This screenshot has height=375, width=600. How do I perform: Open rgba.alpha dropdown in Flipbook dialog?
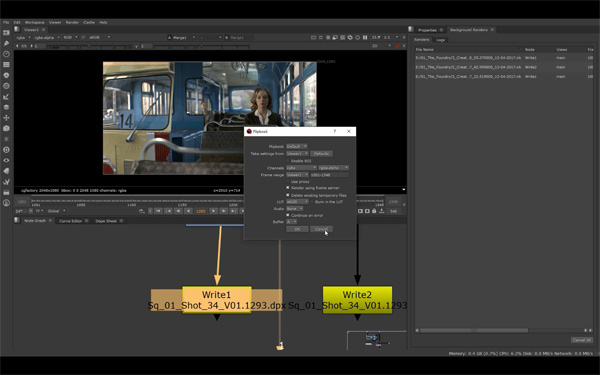click(x=334, y=168)
